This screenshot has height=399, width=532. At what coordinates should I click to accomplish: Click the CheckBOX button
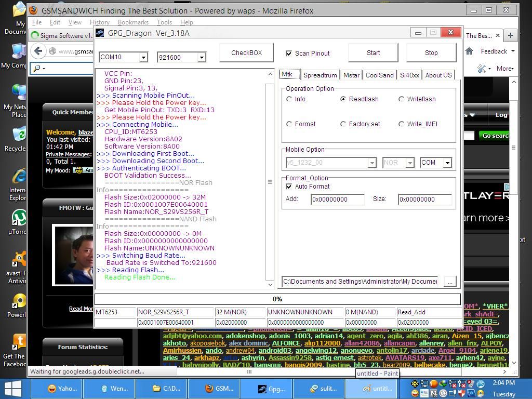point(246,53)
